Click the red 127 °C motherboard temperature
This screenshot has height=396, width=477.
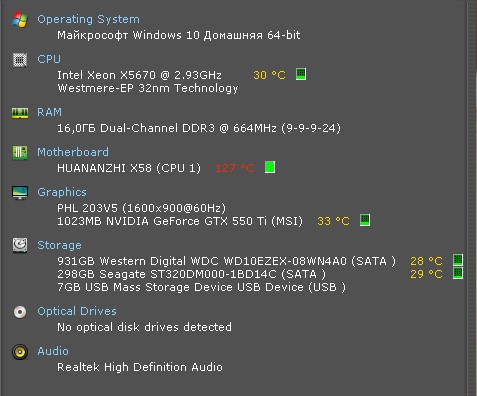click(x=235, y=168)
